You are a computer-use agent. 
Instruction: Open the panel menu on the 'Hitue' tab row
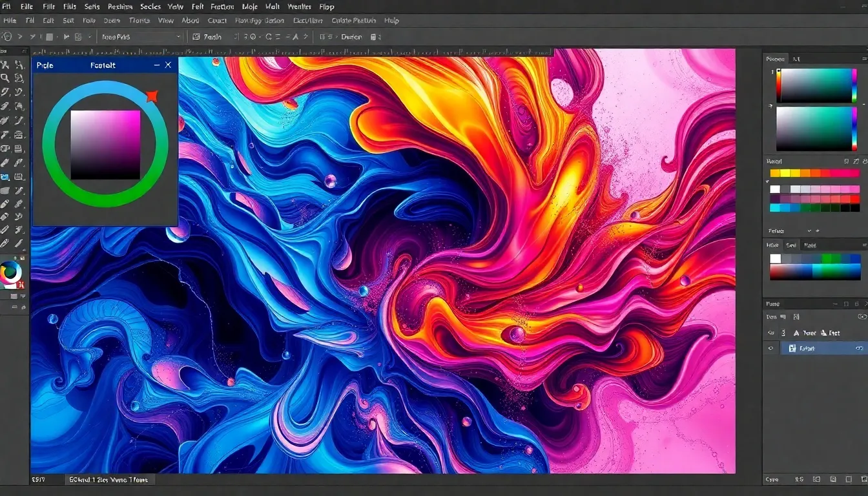coord(863,245)
